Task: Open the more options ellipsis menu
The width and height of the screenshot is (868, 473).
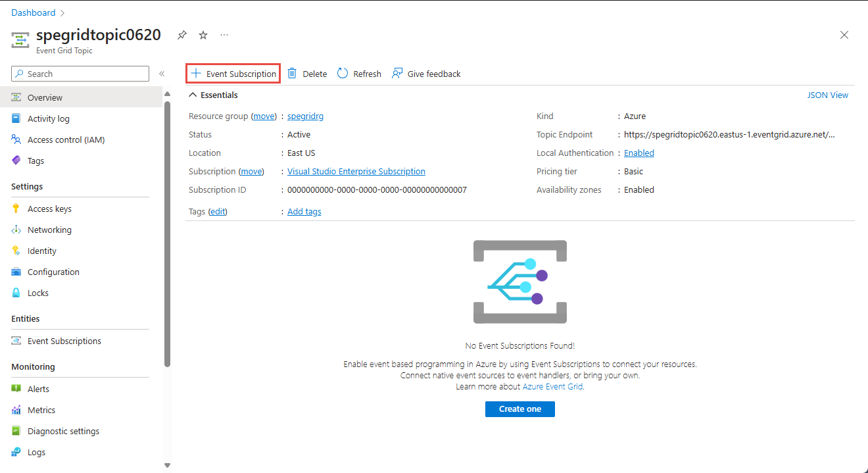Action: click(x=224, y=36)
